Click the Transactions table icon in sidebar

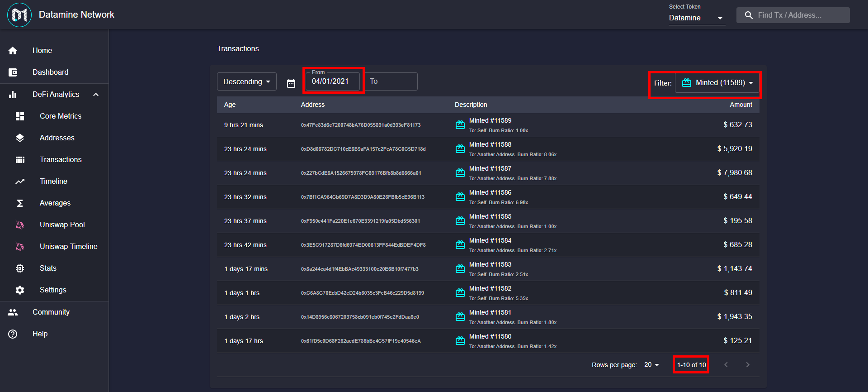[x=20, y=160]
